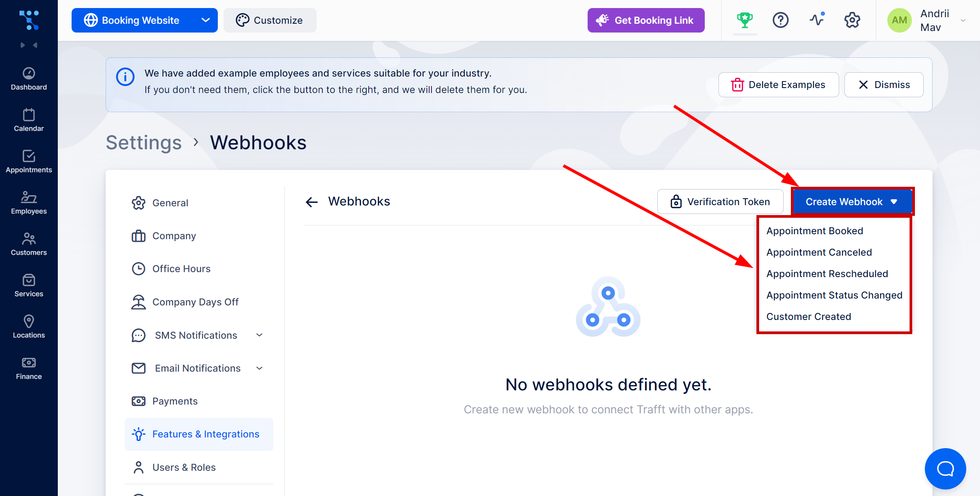
Task: Click the settings gear icon in header
Action: click(x=853, y=20)
